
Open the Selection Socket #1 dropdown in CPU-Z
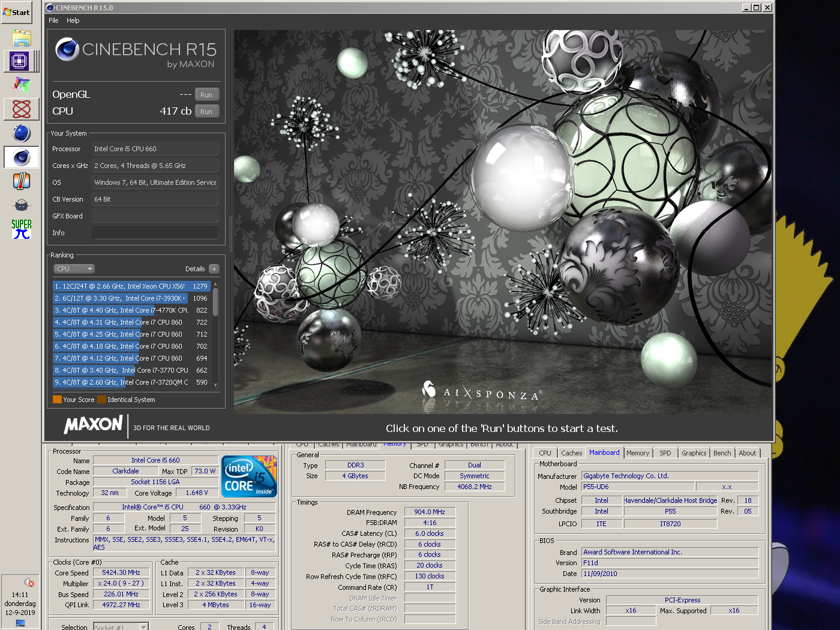point(121,627)
